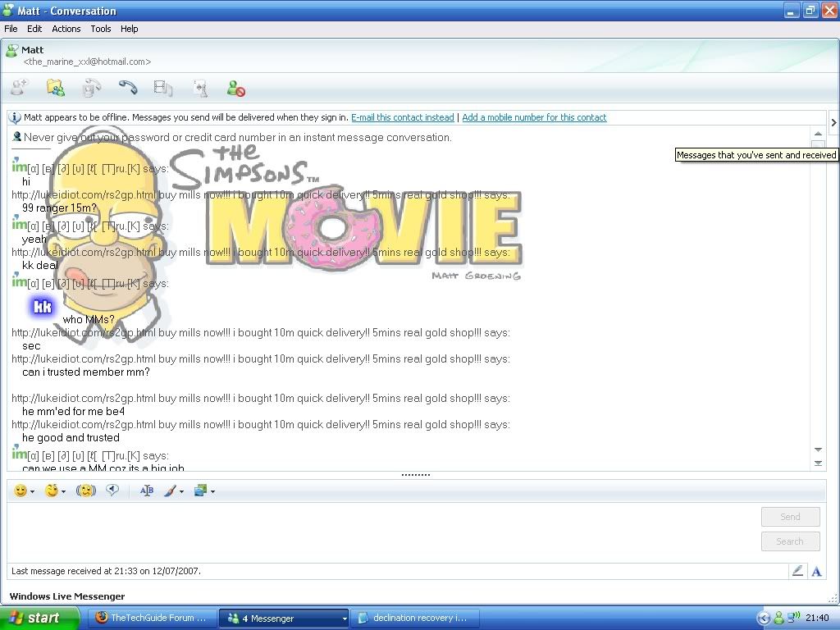Image resolution: width=840 pixels, height=630 pixels.
Task: Switch to handwriting mode pen tab
Action: point(797,571)
